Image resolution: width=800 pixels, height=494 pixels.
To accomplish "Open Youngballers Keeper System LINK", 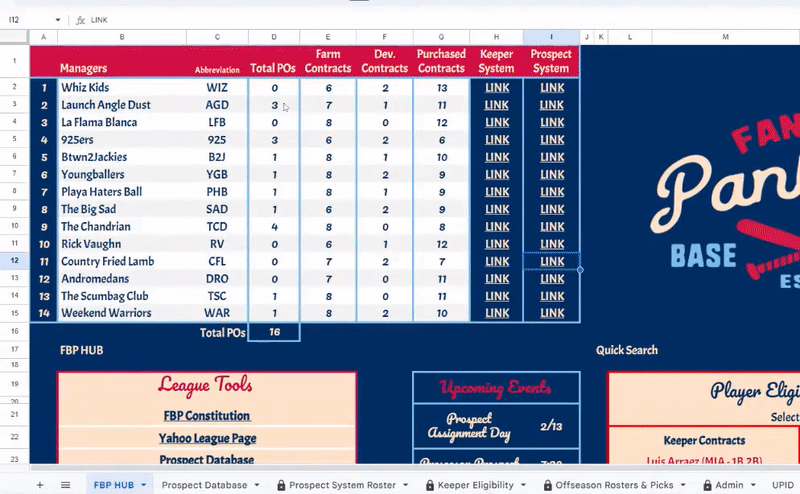I will pos(497,175).
